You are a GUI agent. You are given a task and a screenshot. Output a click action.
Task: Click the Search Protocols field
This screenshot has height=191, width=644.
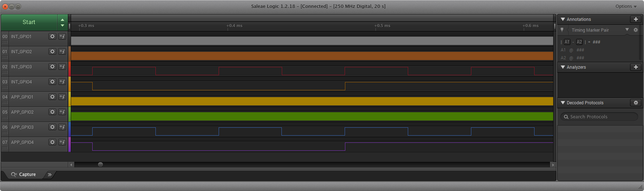point(599,117)
